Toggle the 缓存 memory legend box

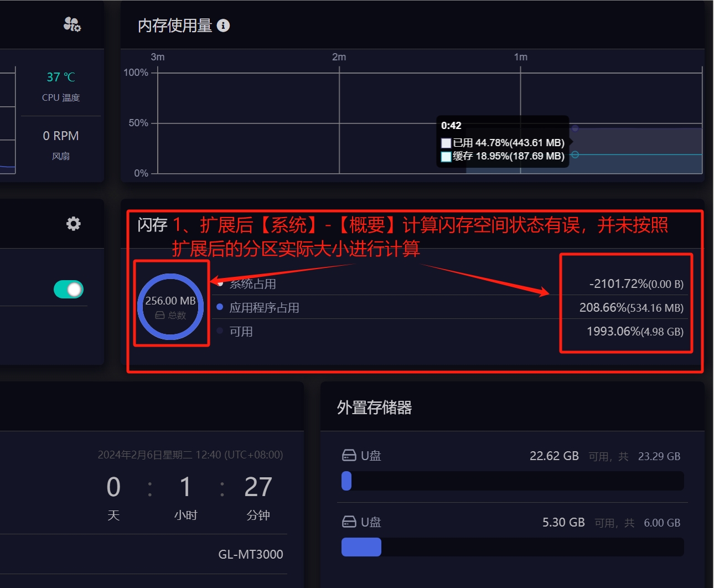(x=446, y=157)
